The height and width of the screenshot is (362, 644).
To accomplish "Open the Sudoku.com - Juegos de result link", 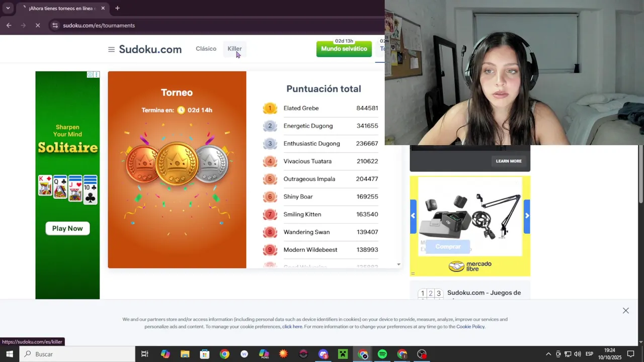I will click(x=484, y=293).
